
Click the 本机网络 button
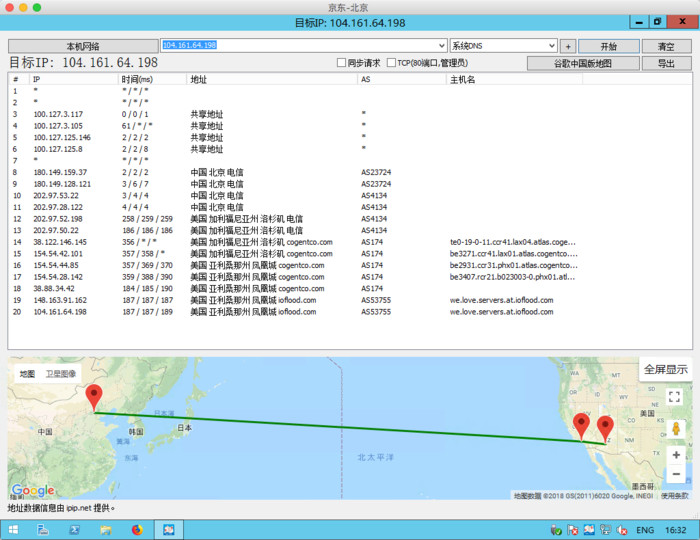(83, 46)
